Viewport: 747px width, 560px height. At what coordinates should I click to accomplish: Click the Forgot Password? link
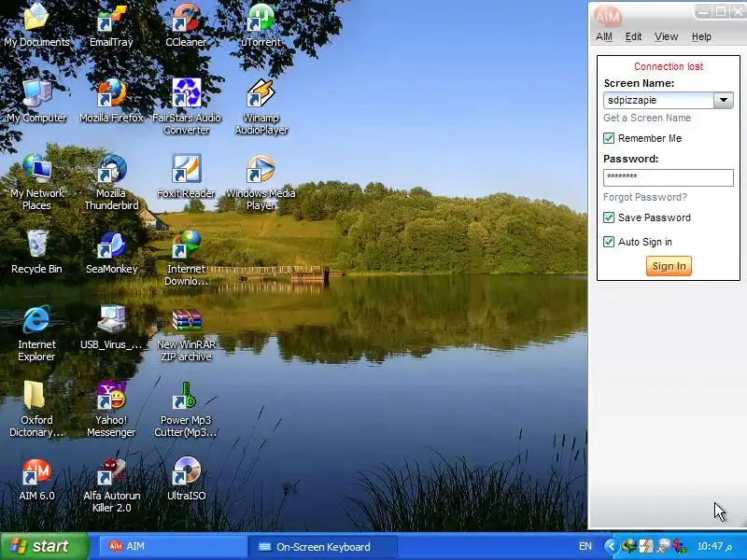[645, 197]
